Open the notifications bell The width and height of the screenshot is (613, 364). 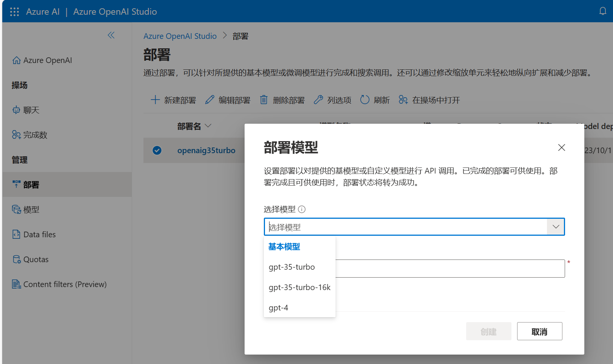coord(603,11)
